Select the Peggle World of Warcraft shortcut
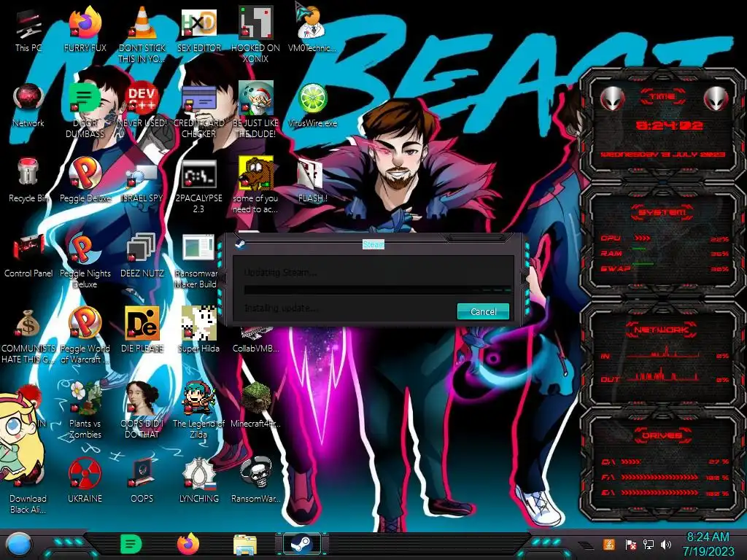The height and width of the screenshot is (560, 747). tap(85, 336)
